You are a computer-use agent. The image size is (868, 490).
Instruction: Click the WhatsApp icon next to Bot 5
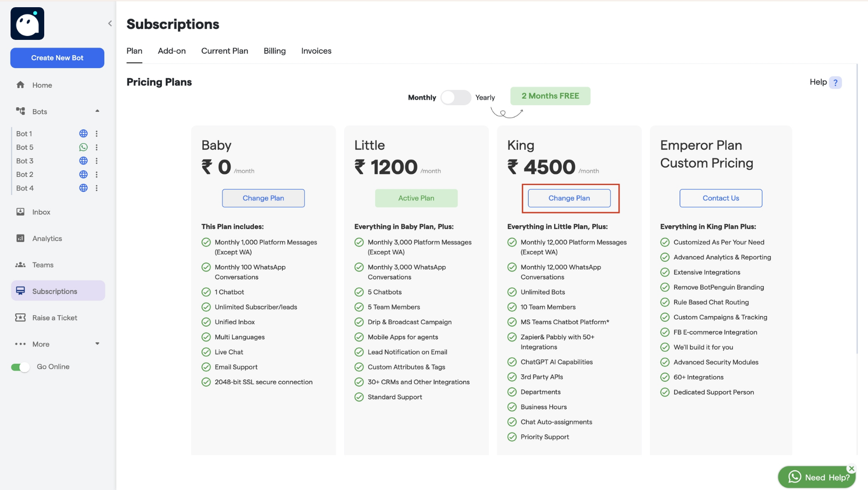[x=83, y=147]
